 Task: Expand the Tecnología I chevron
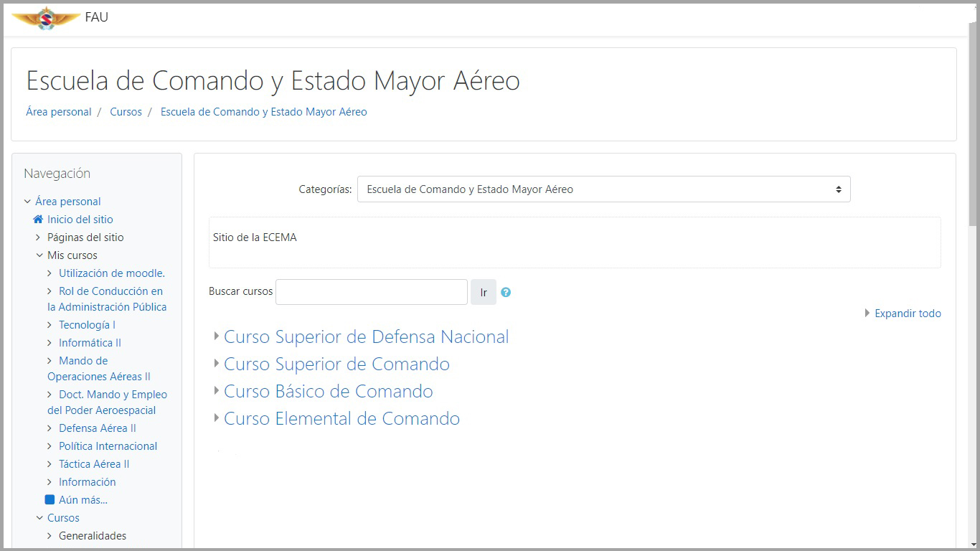tap(50, 325)
